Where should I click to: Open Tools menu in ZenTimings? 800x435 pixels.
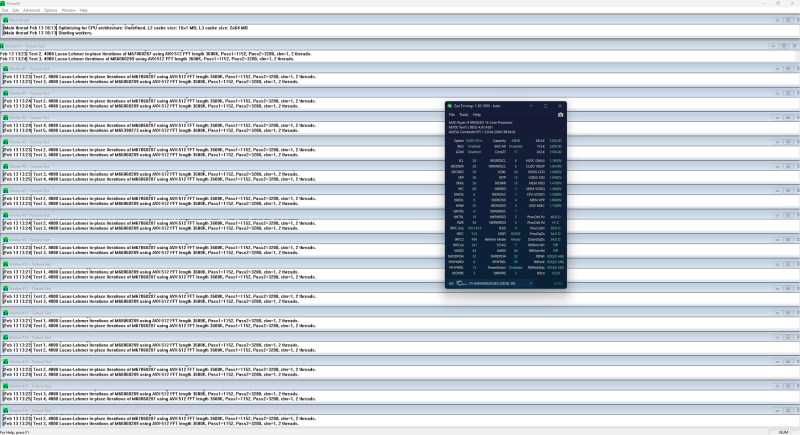point(463,115)
